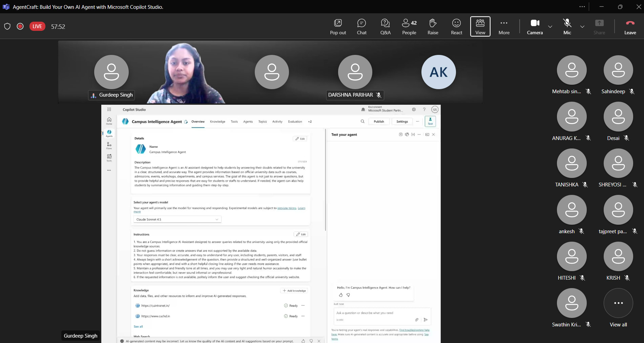Click See all knowledge sources
The height and width of the screenshot is (343, 644).
[138, 327]
